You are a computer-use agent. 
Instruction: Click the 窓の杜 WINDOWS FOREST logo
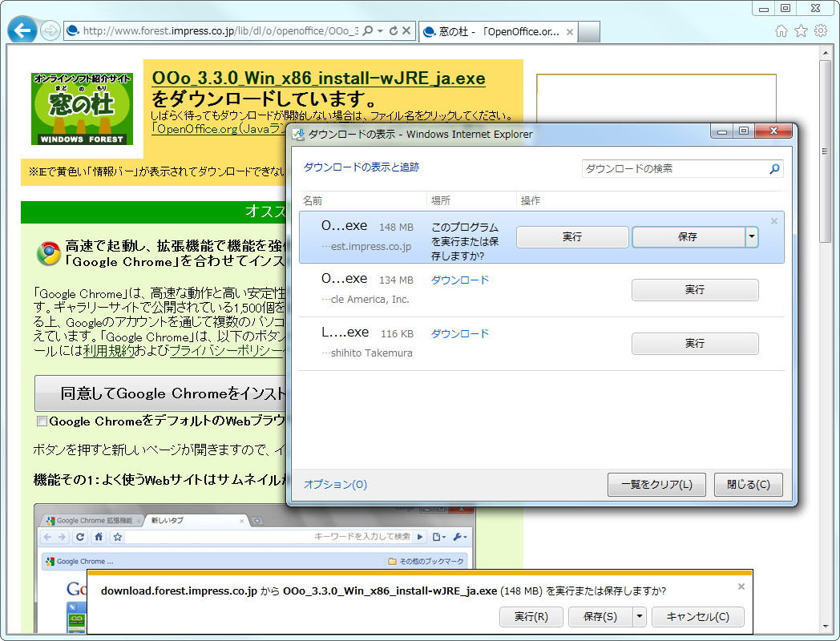[x=83, y=108]
